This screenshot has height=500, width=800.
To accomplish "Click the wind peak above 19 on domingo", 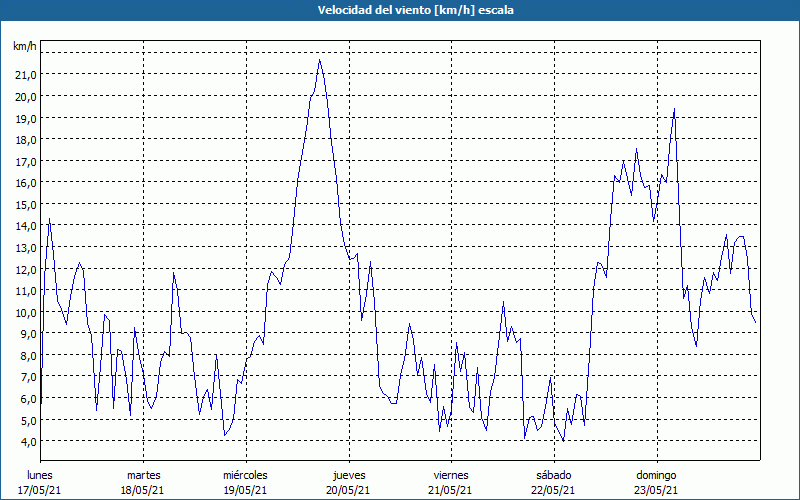I will [674, 109].
